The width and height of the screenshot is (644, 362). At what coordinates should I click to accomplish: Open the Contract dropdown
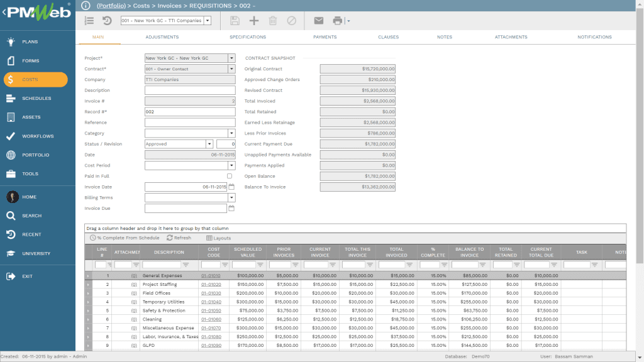[231, 69]
